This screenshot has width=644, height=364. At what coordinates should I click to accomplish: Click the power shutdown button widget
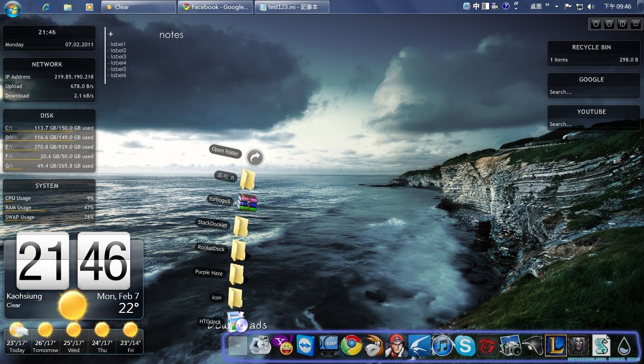(x=596, y=24)
